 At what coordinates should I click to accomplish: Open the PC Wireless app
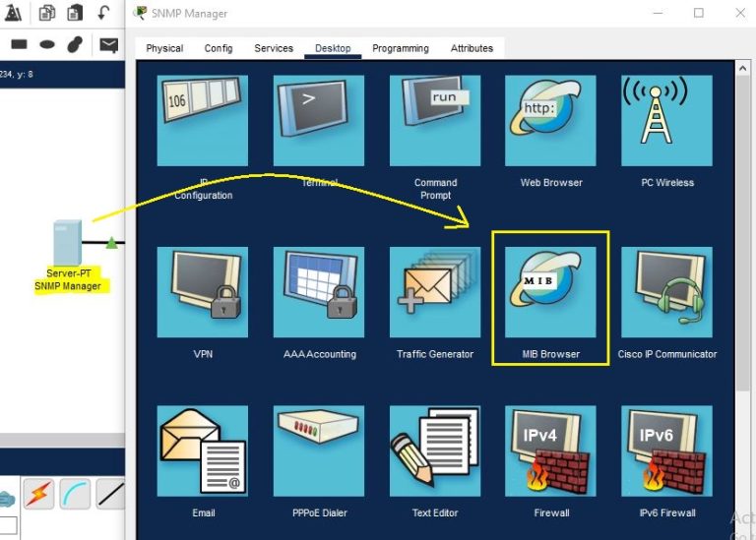point(666,120)
